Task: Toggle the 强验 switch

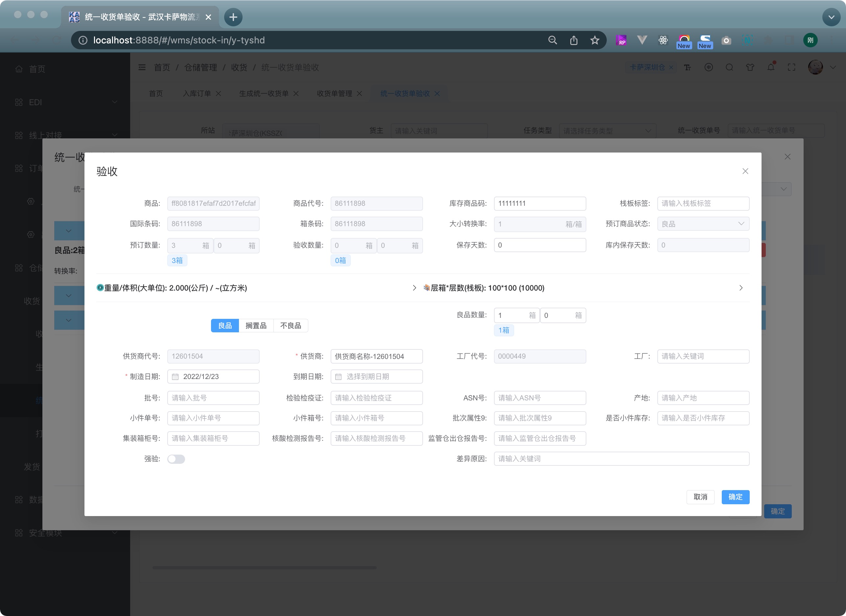Action: (x=176, y=459)
